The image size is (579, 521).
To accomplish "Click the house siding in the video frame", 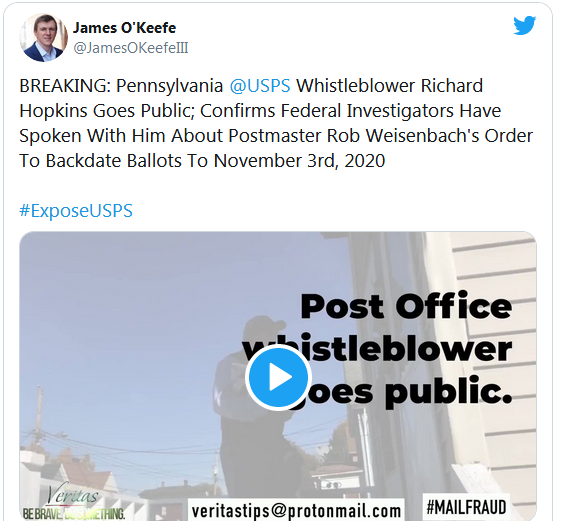I will [495, 332].
